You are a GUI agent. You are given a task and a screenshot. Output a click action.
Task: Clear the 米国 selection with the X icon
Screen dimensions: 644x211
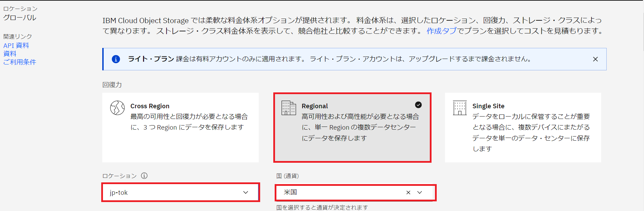(x=408, y=192)
